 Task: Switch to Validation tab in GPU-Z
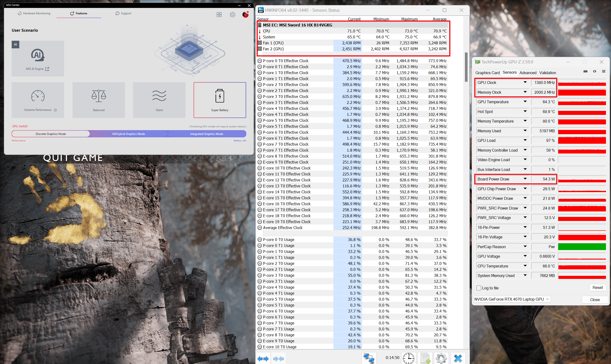tap(548, 73)
